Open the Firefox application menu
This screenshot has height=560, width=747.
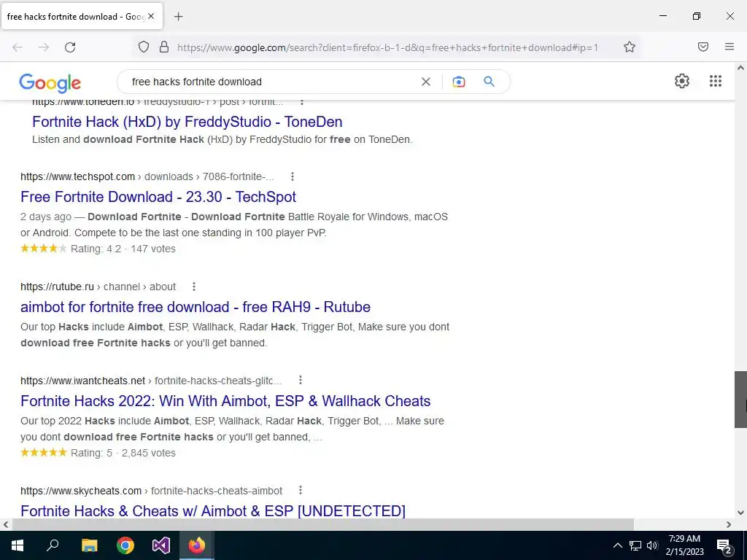click(729, 47)
